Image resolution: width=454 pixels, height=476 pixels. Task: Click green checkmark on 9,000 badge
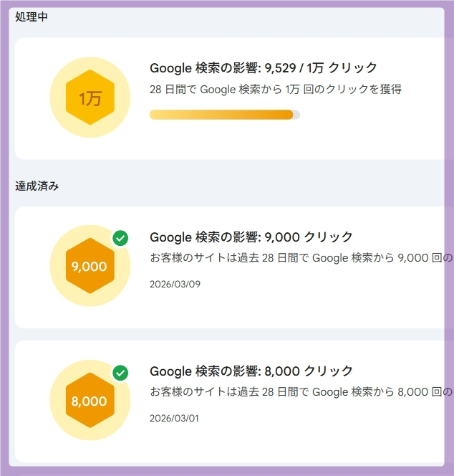[x=120, y=239]
